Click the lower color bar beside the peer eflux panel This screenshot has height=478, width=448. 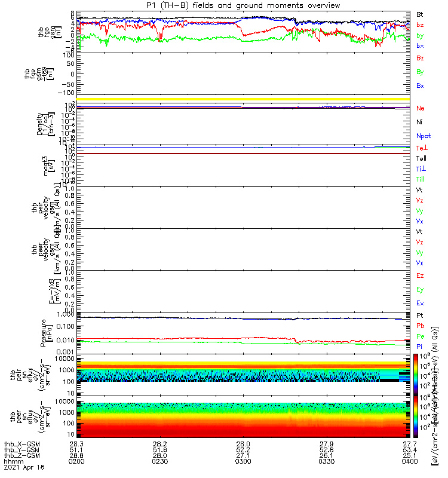pyautogui.click(x=416, y=416)
